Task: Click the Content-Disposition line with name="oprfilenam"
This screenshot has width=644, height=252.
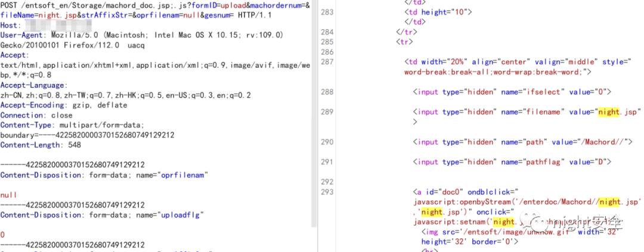Action: click(104, 175)
